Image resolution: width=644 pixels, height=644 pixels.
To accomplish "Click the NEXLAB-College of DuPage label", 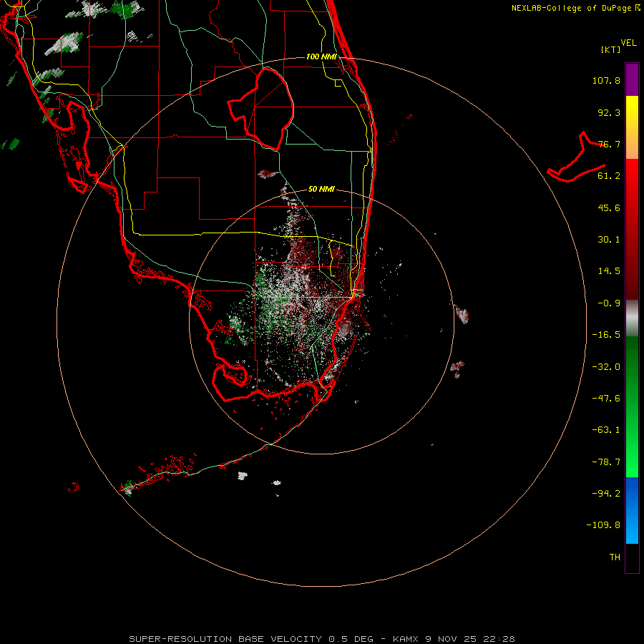I will (575, 8).
